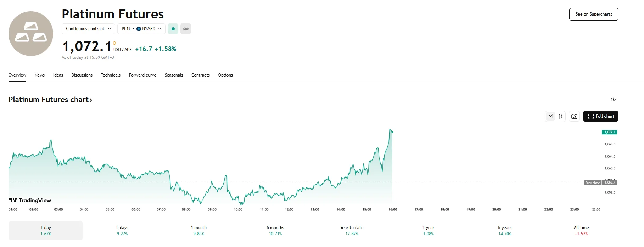Screen dimensions: 644x247
Task: Click See on Supercharts button
Action: [594, 14]
